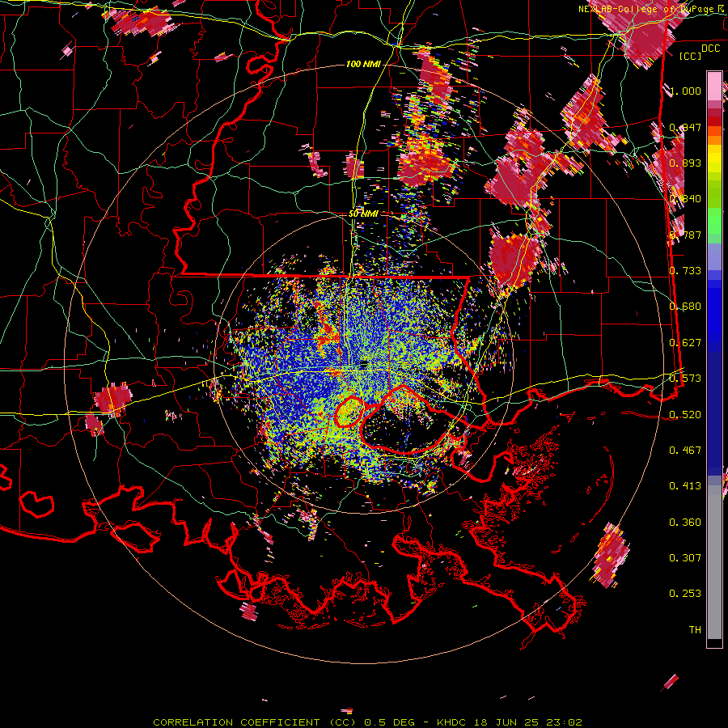Screen dimensions: 728x728
Task: Click the 1.000 scale value
Action: pyautogui.click(x=685, y=91)
